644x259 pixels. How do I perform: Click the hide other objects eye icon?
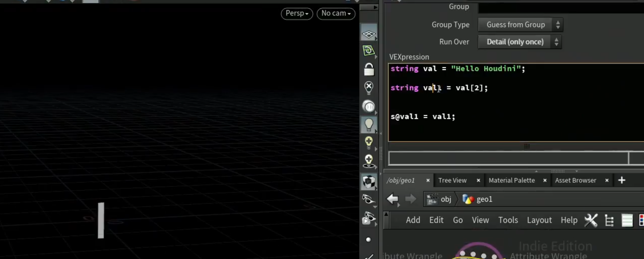369,199
